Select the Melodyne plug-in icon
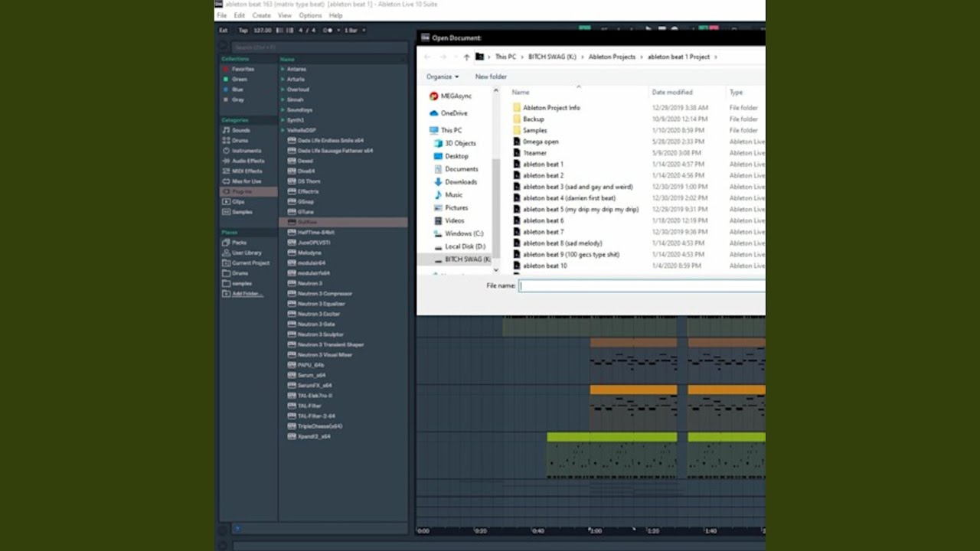Image resolution: width=980 pixels, height=551 pixels. point(292,253)
